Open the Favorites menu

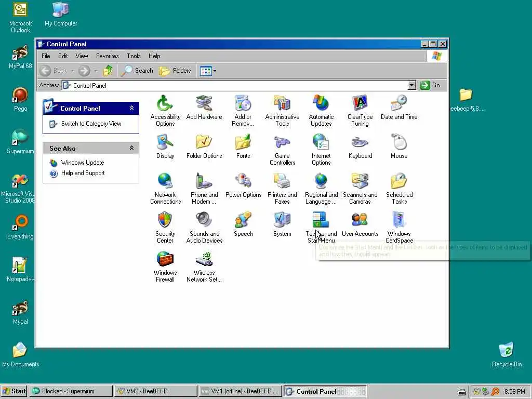(x=107, y=56)
